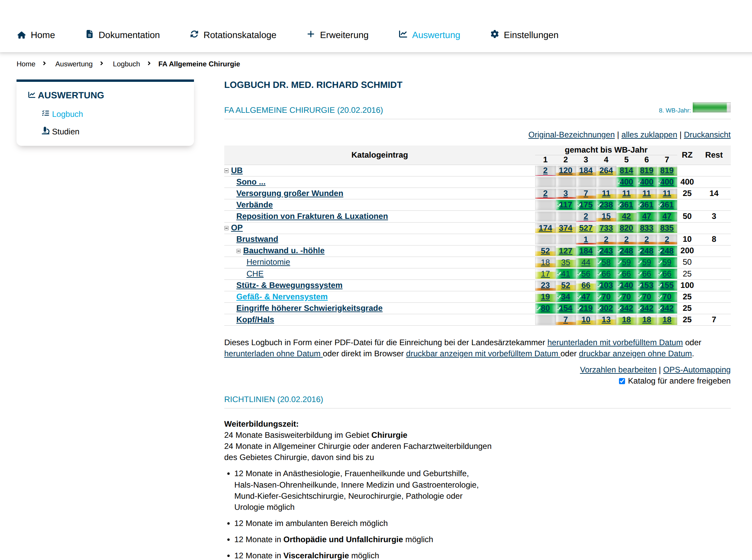
Task: Click OP year 1 value 174
Action: [x=545, y=228]
